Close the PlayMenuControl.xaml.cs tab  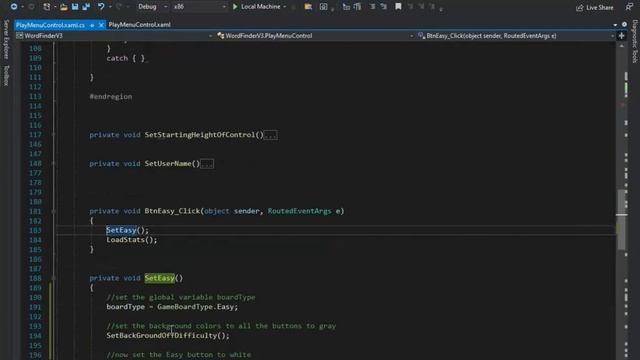click(101, 25)
